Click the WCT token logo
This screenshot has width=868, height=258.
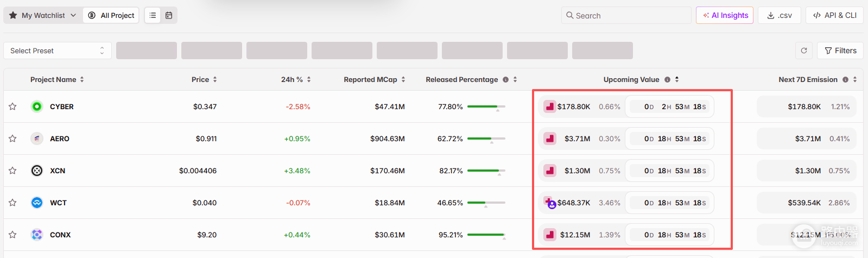click(x=37, y=203)
